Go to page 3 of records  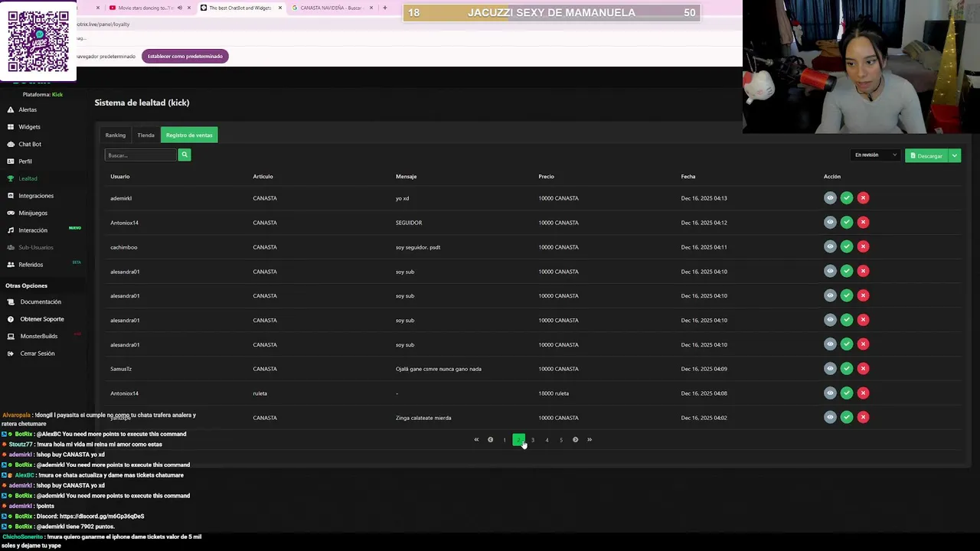point(533,439)
